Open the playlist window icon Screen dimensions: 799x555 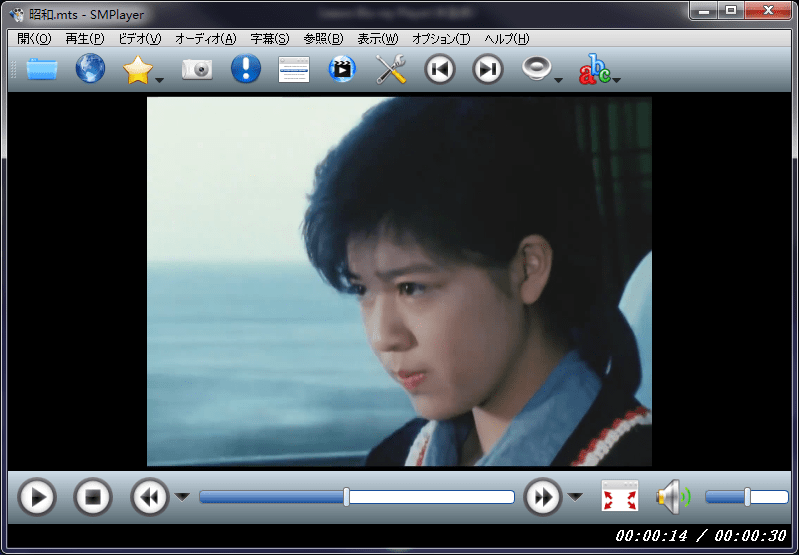pyautogui.click(x=294, y=69)
